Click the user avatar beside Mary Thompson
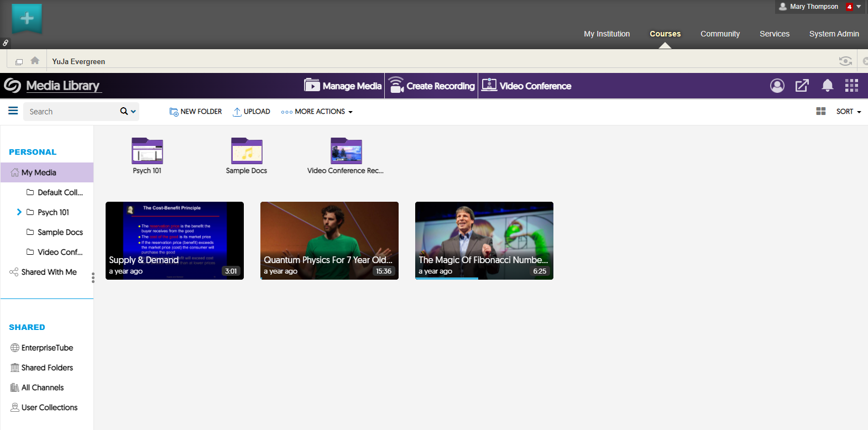 tap(783, 7)
